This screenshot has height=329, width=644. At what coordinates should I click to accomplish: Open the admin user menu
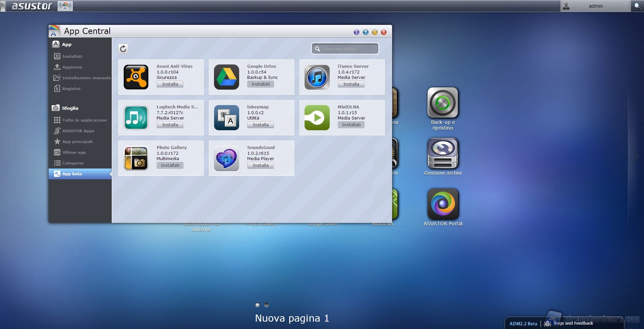pos(595,6)
